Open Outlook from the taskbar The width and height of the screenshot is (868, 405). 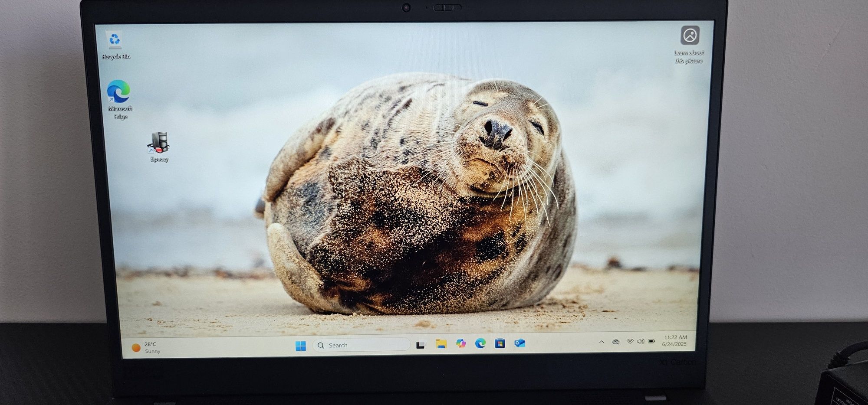click(519, 343)
